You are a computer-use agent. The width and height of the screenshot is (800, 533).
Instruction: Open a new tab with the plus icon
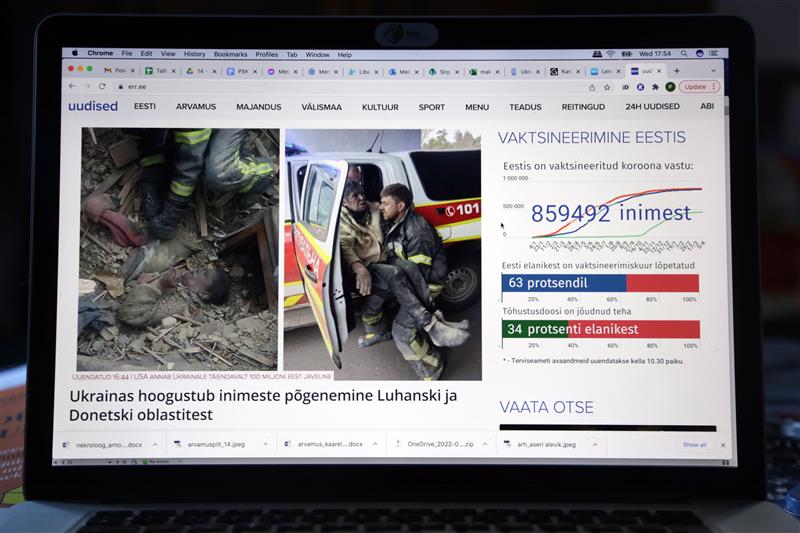click(677, 71)
